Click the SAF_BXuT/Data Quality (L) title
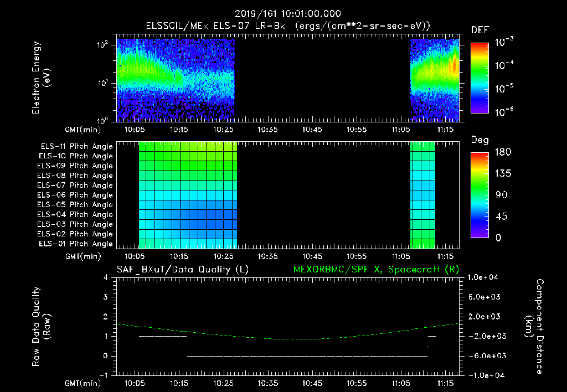The height and width of the screenshot is (392, 567). tap(183, 270)
